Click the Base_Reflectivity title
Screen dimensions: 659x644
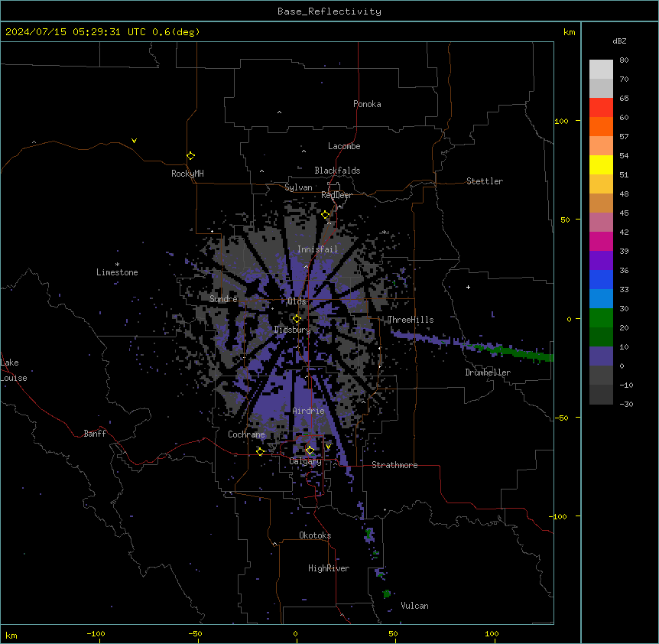329,11
